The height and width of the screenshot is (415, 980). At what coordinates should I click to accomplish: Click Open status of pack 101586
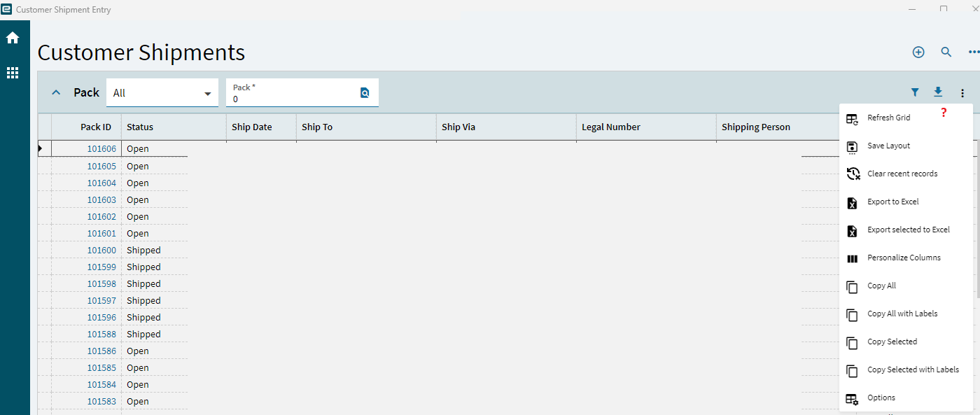coord(138,351)
